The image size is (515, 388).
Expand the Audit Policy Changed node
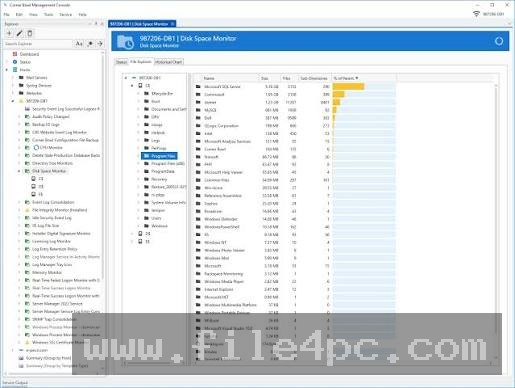(19, 117)
